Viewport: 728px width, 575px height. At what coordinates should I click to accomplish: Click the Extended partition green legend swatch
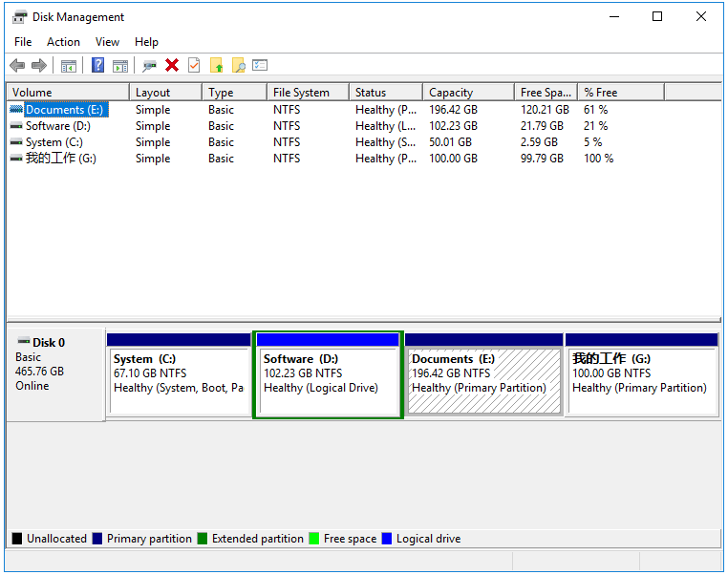tap(202, 539)
